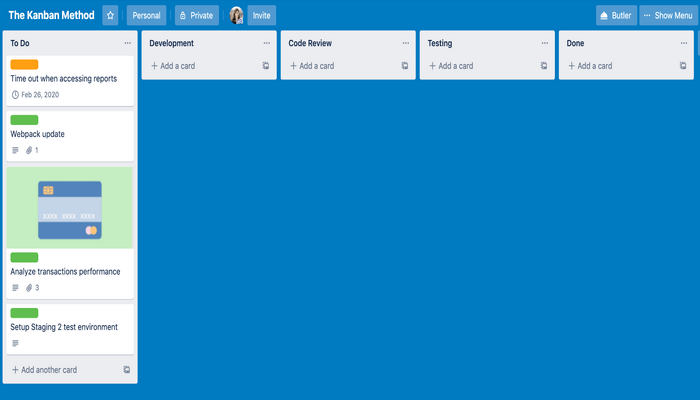Click template icon in To Do list footer
Screen dimensions: 700x400
click(x=127, y=370)
